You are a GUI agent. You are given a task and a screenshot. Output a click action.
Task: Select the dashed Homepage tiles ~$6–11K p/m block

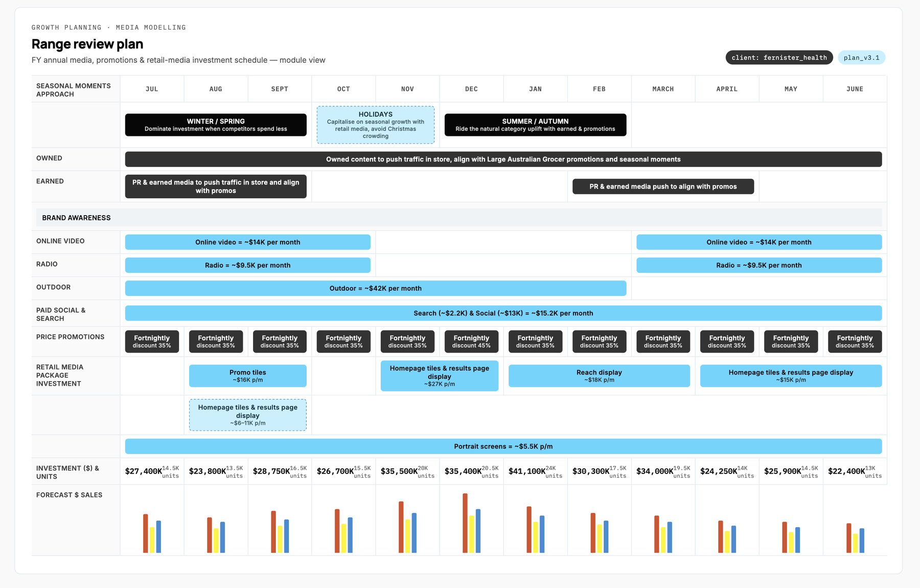click(x=248, y=415)
